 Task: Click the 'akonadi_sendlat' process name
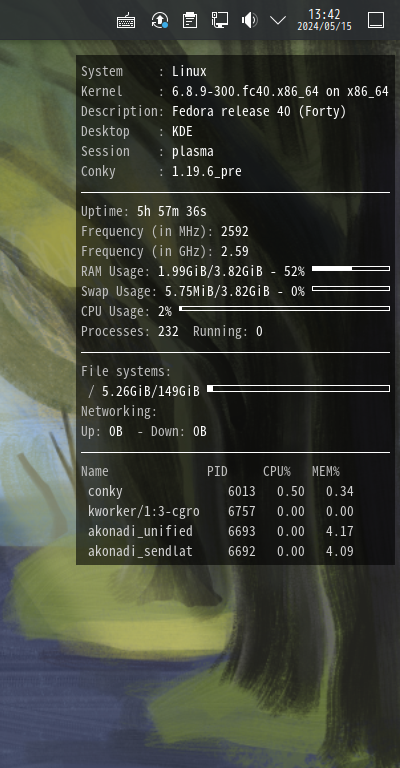(141, 552)
